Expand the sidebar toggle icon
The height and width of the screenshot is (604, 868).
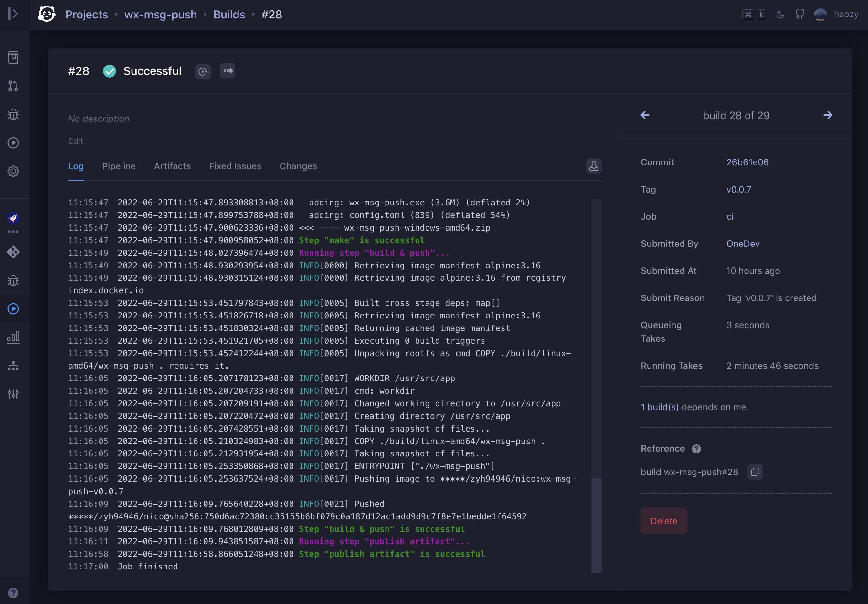13,14
